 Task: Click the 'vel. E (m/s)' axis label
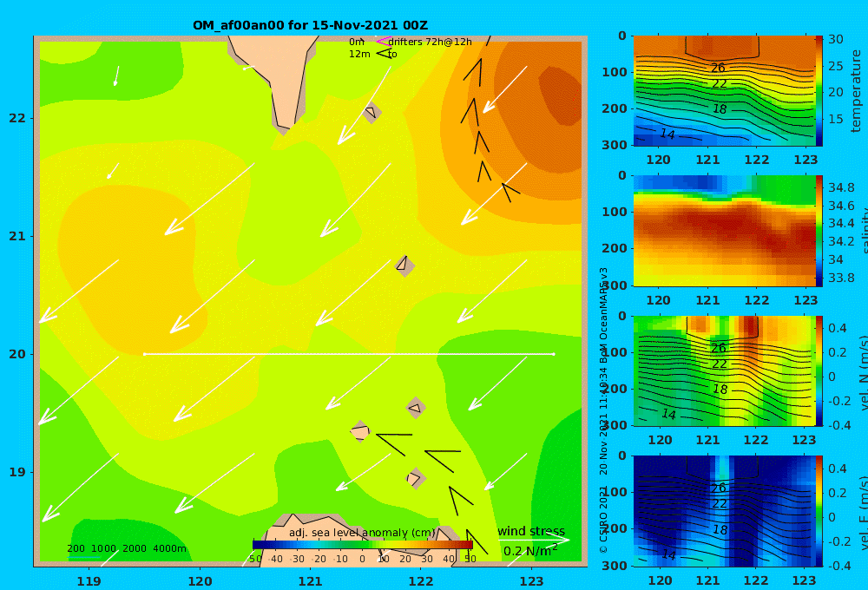863,512
